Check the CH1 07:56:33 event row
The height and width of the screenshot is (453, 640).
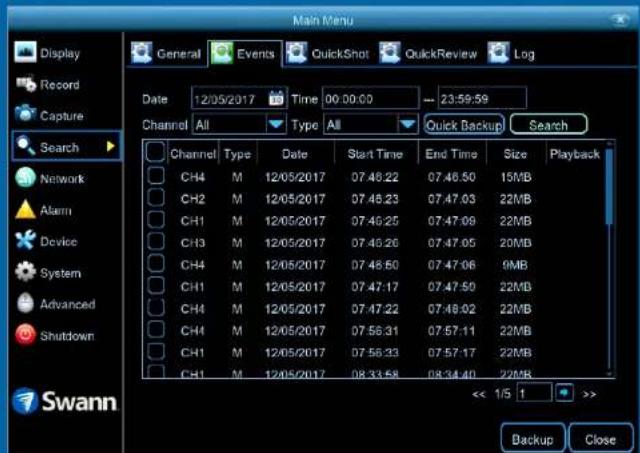(x=156, y=351)
